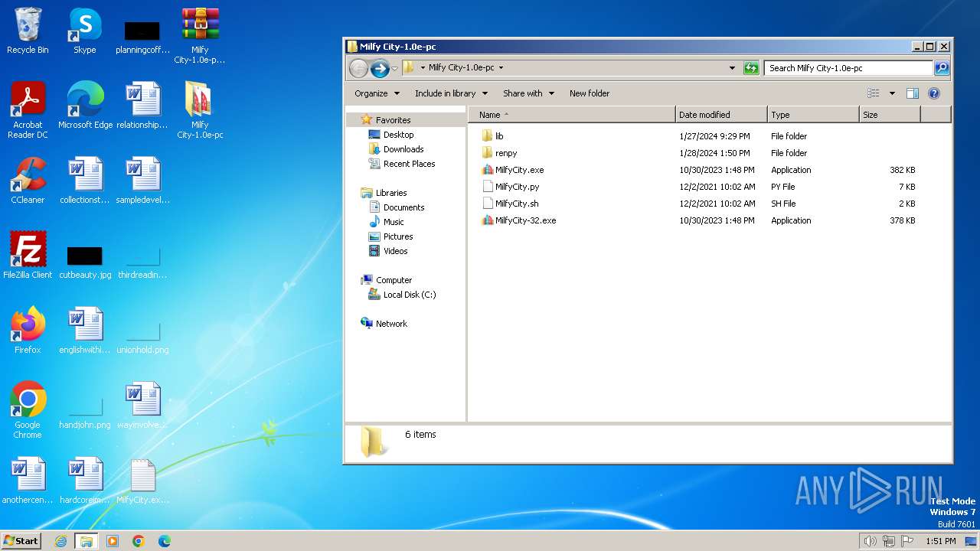Launch FileZilla Client shortcut

coord(28,256)
